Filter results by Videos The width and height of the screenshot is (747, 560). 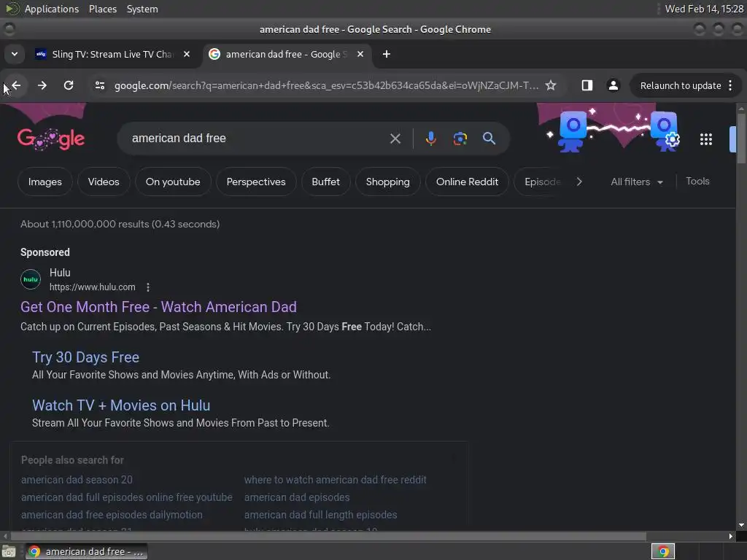click(104, 182)
